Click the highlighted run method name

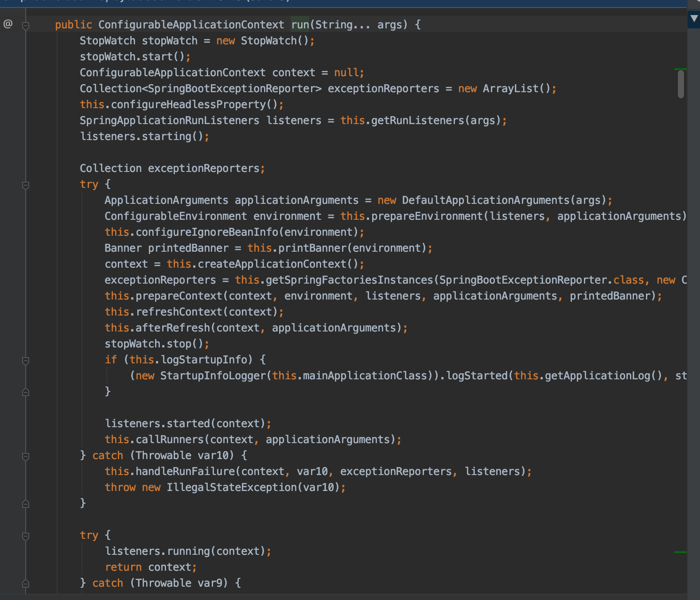[x=300, y=25]
